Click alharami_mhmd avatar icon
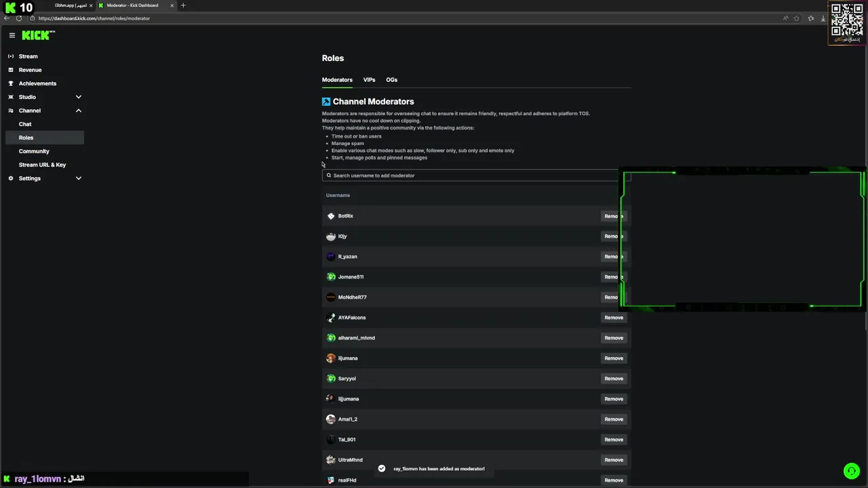Image resolution: width=868 pixels, height=488 pixels. 331,338
